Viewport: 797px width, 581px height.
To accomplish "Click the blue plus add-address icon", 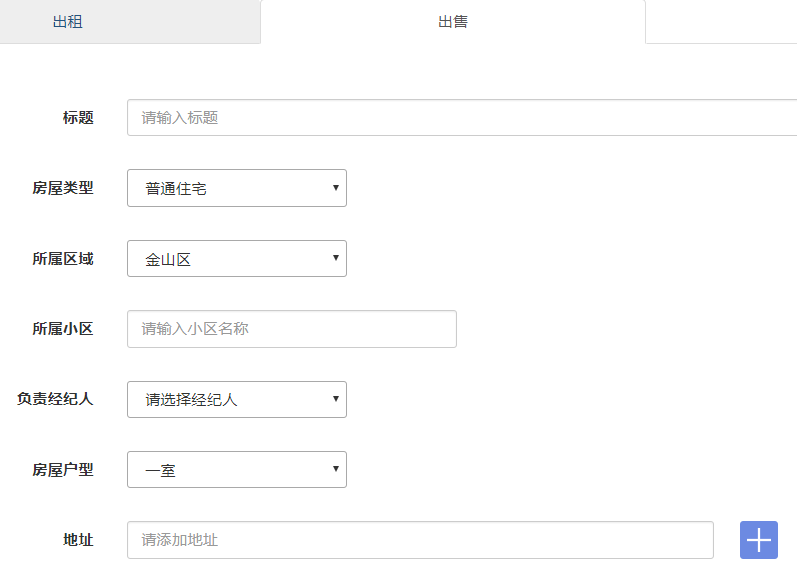I will point(759,540).
